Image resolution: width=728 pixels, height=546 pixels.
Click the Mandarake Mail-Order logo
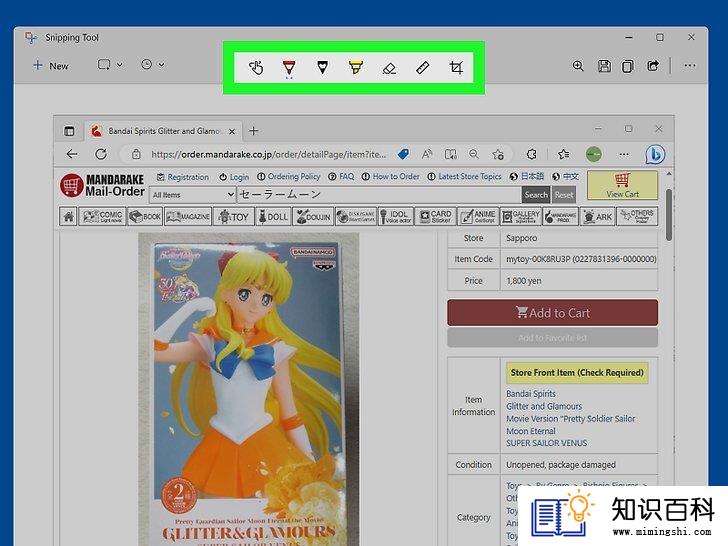coord(102,185)
